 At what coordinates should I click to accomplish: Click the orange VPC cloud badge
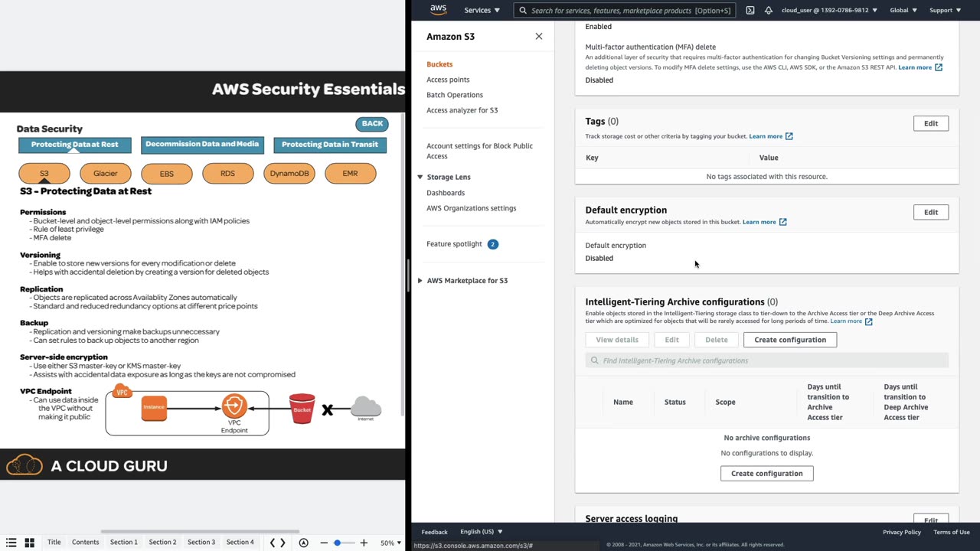[122, 392]
